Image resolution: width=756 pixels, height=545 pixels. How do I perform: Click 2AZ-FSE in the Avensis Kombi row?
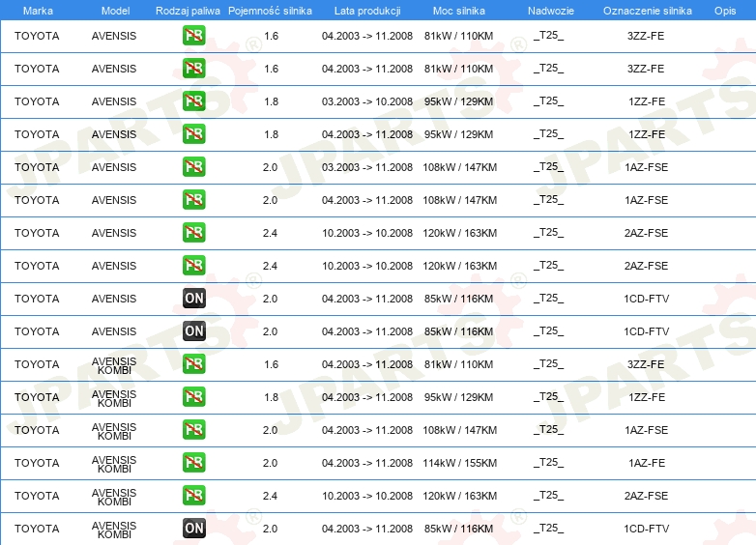coord(646,496)
